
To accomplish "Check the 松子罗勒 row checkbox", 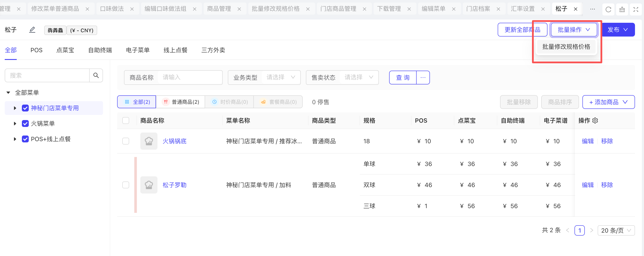I will (126, 185).
